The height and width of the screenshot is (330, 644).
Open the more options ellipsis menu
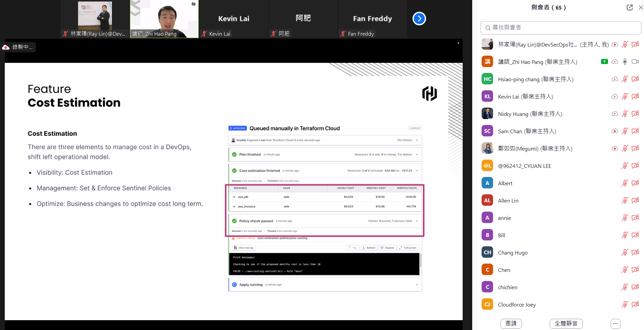click(x=615, y=324)
